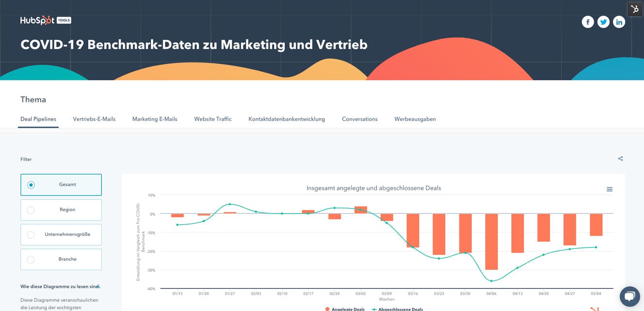This screenshot has height=311, width=644.
Task: Click the HubSpot sprocket icon in corner
Action: (634, 9)
